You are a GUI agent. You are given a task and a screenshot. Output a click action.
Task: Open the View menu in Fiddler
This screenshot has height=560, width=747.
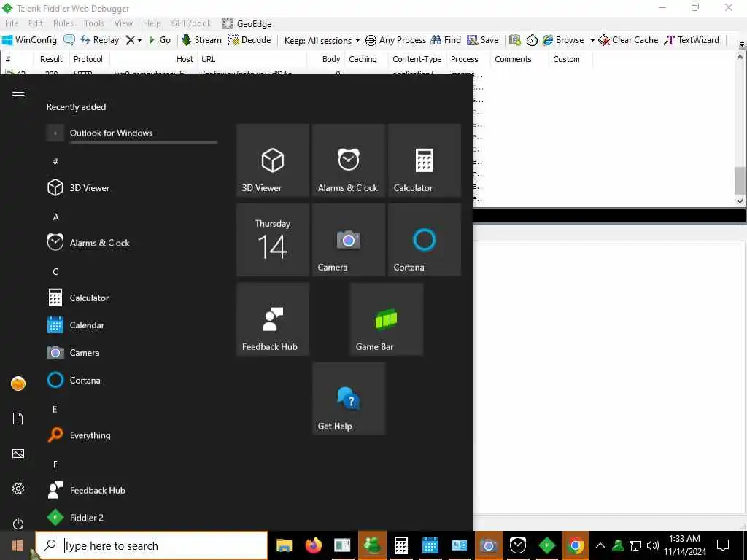pos(123,23)
